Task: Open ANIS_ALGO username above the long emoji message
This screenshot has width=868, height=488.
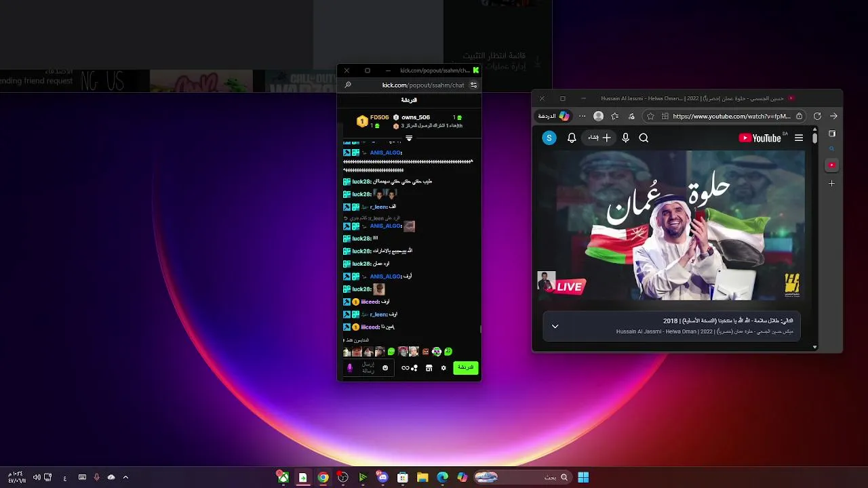Action: [385, 153]
